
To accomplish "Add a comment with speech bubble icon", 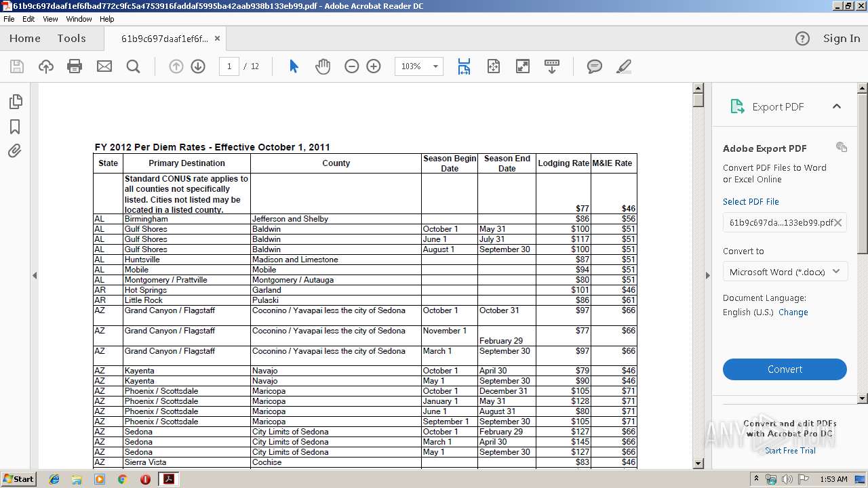I will [595, 66].
